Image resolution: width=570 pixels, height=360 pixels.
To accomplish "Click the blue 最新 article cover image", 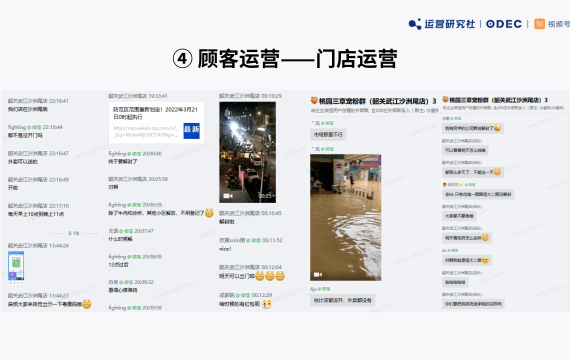I will [192, 131].
